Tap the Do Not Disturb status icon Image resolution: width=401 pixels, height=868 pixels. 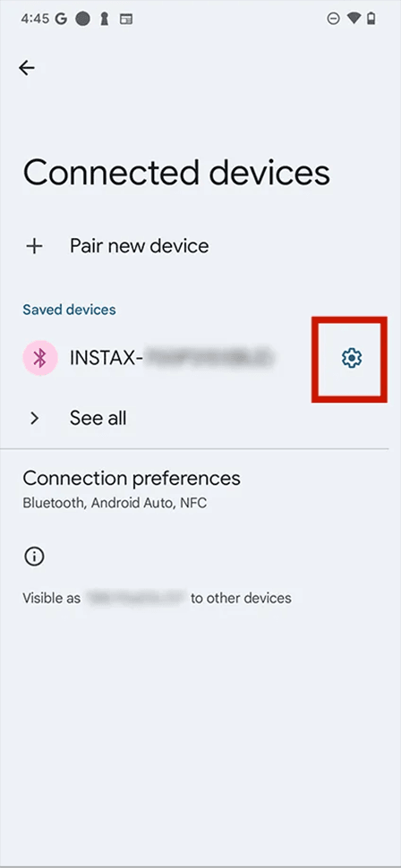click(x=334, y=19)
